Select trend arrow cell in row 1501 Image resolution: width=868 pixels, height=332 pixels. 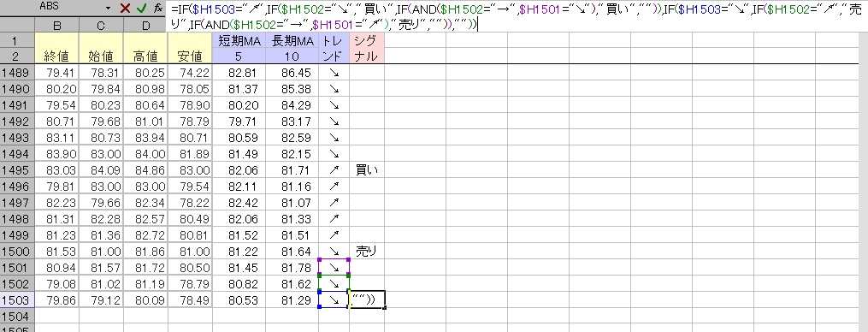pos(334,267)
